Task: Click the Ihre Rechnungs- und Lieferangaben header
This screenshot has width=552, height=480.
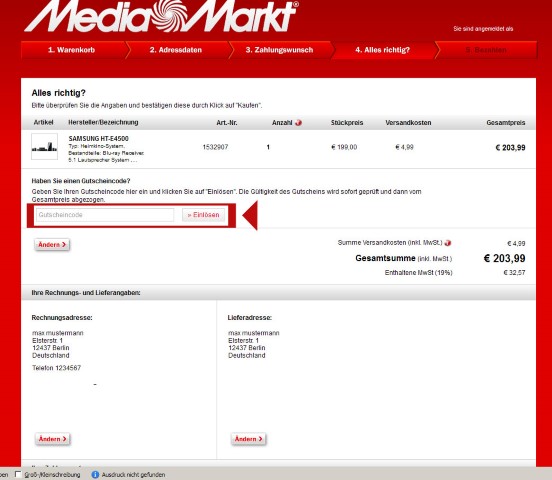Action: click(86, 293)
